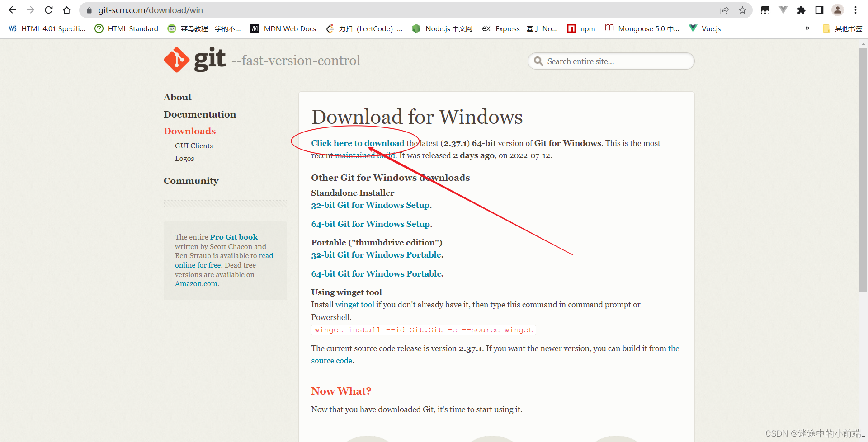The width and height of the screenshot is (868, 442).
Task: Open the HTML Standard bookmark
Action: pos(126,28)
